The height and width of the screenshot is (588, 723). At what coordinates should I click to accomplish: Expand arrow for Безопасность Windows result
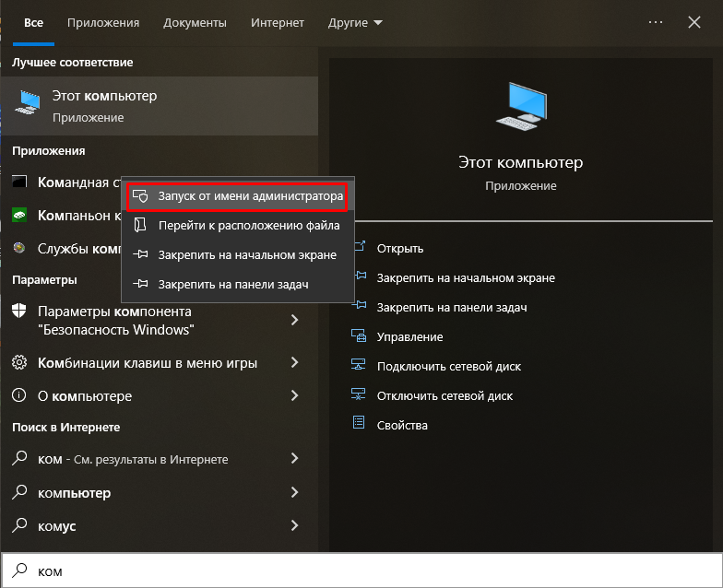[294, 320]
